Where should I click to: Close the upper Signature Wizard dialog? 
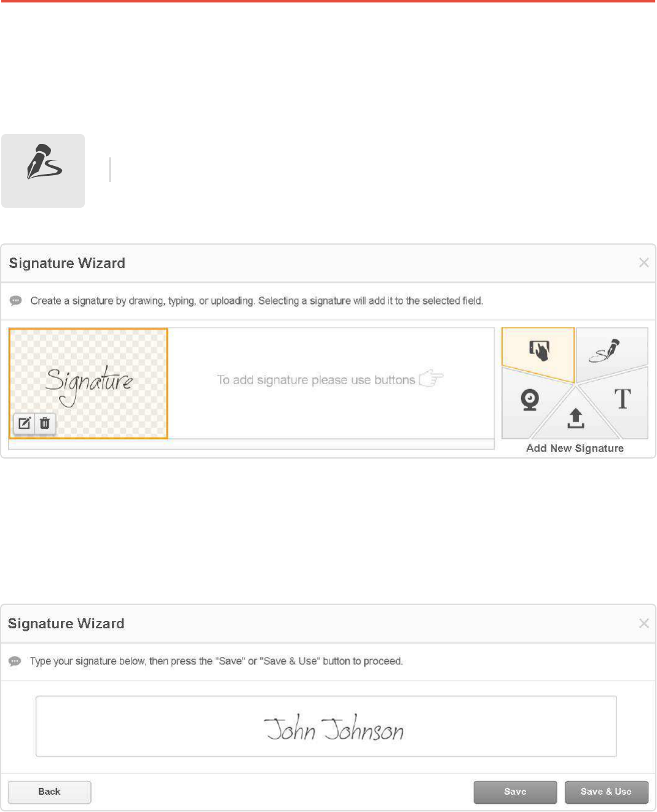pyautogui.click(x=643, y=263)
